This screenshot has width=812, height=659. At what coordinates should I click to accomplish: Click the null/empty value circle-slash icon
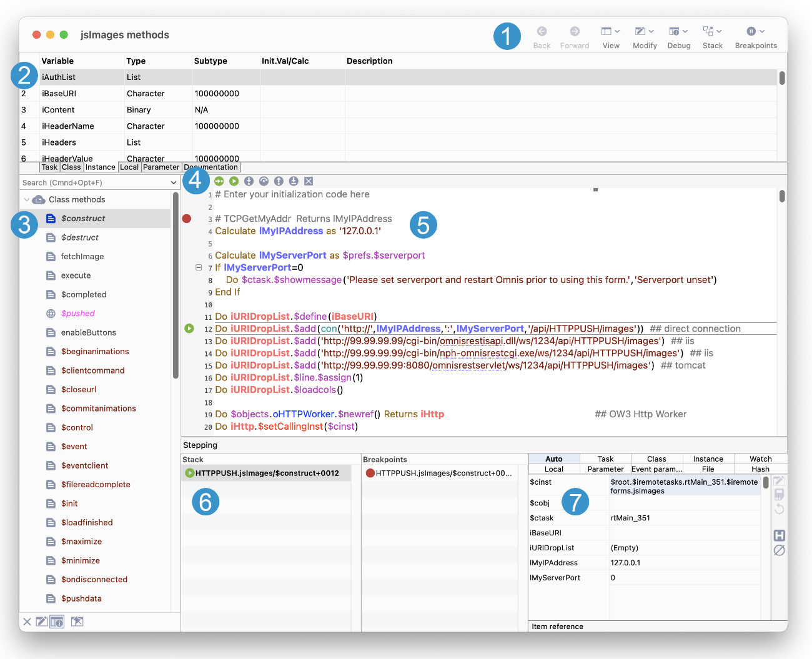pyautogui.click(x=779, y=550)
